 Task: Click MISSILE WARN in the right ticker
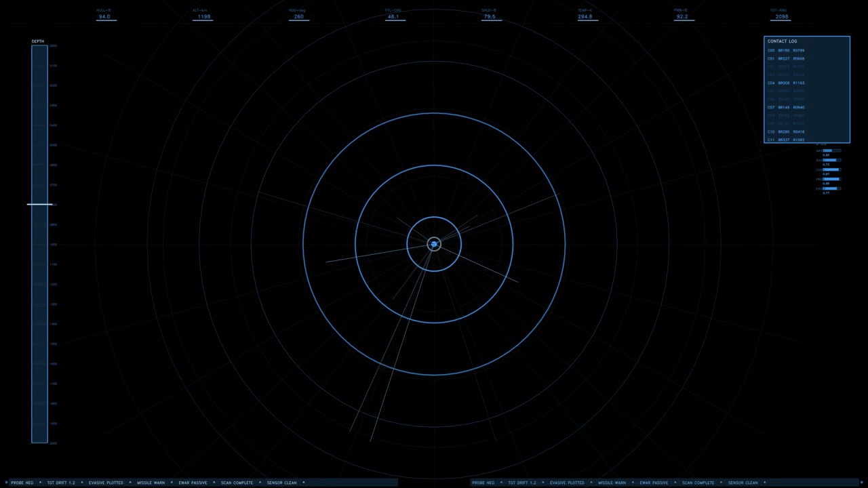point(612,483)
